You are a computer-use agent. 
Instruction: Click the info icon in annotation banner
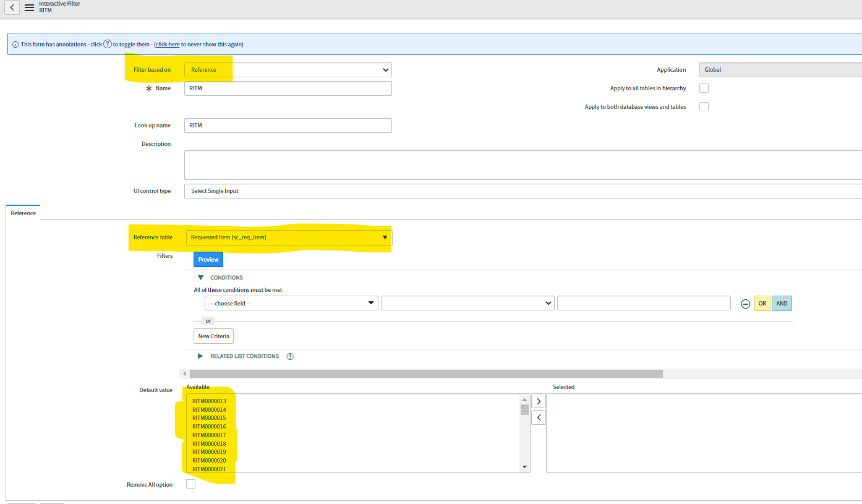click(15, 45)
